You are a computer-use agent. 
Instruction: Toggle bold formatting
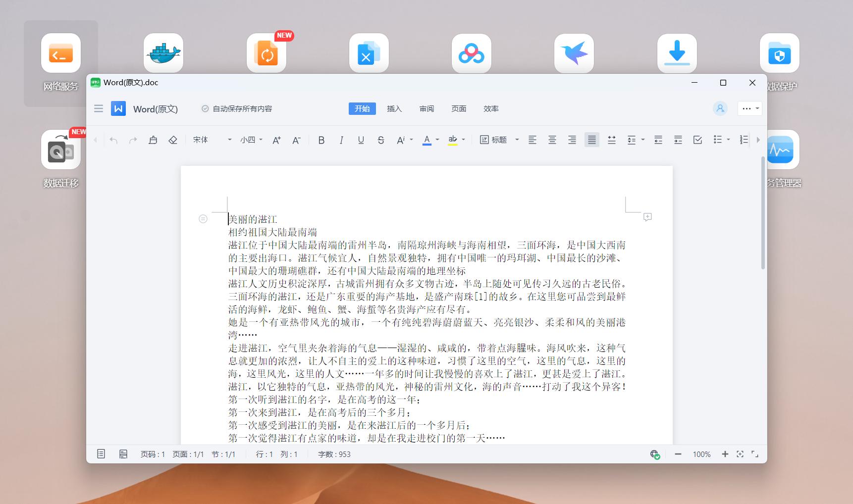tap(321, 140)
